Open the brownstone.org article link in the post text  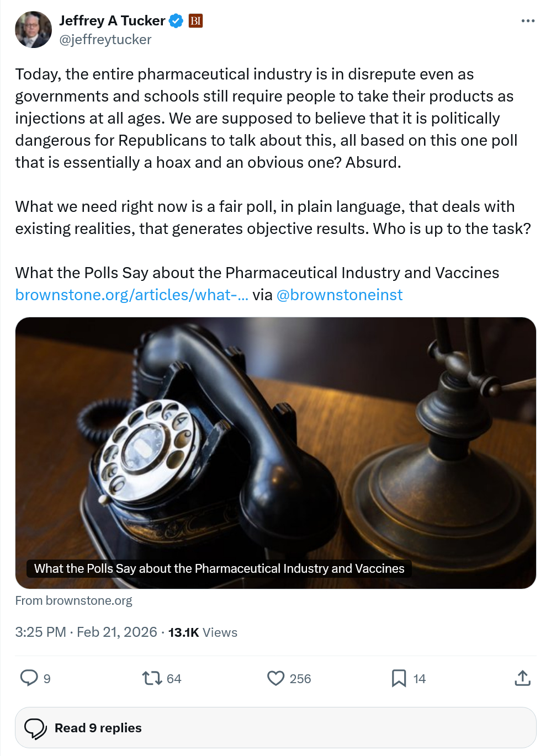[x=131, y=295]
